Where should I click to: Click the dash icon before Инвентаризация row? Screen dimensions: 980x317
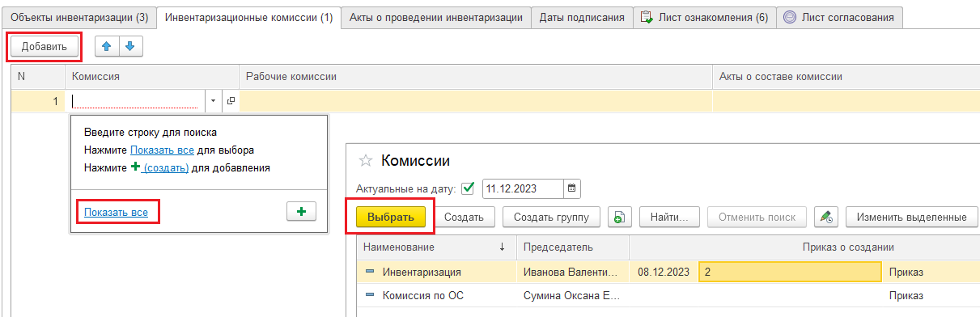tap(371, 273)
